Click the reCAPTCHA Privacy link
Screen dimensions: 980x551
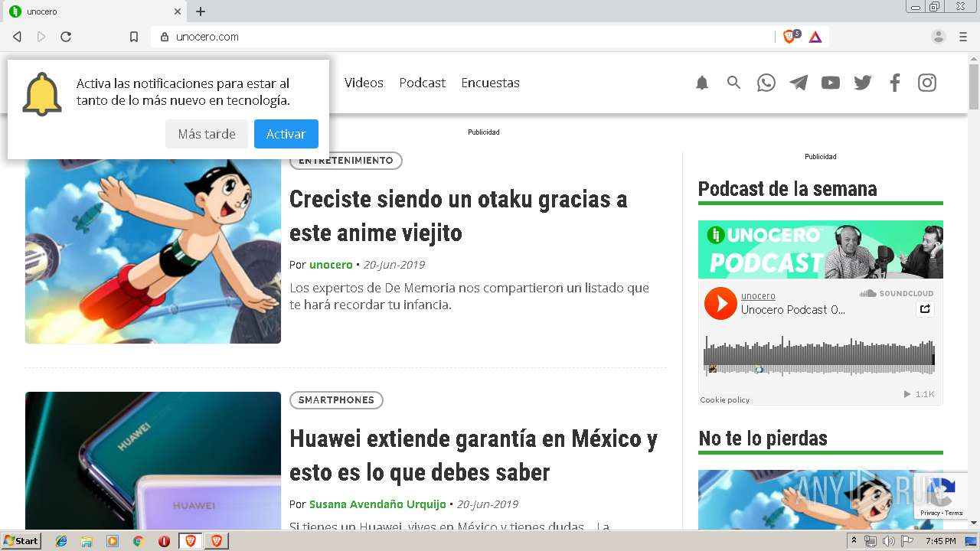point(929,513)
